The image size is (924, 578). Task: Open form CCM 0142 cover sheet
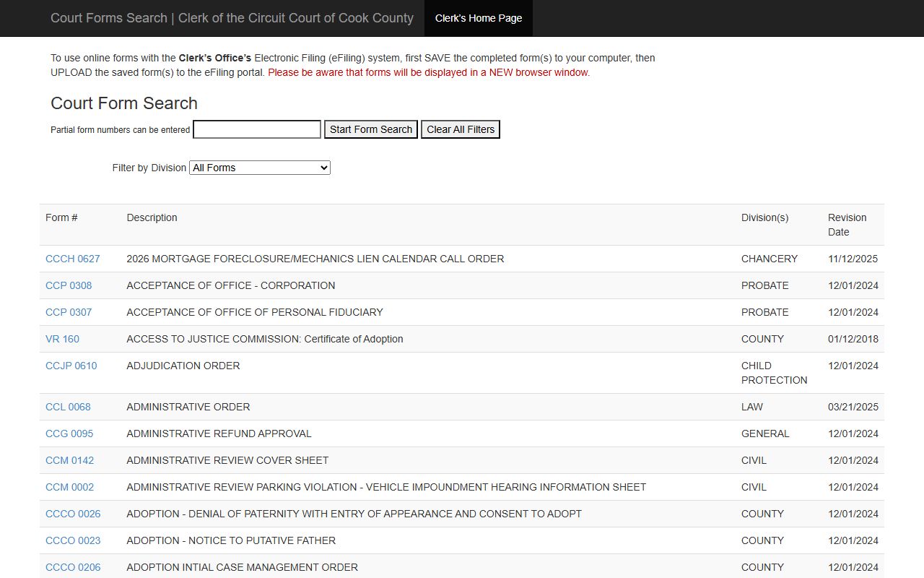[69, 460]
